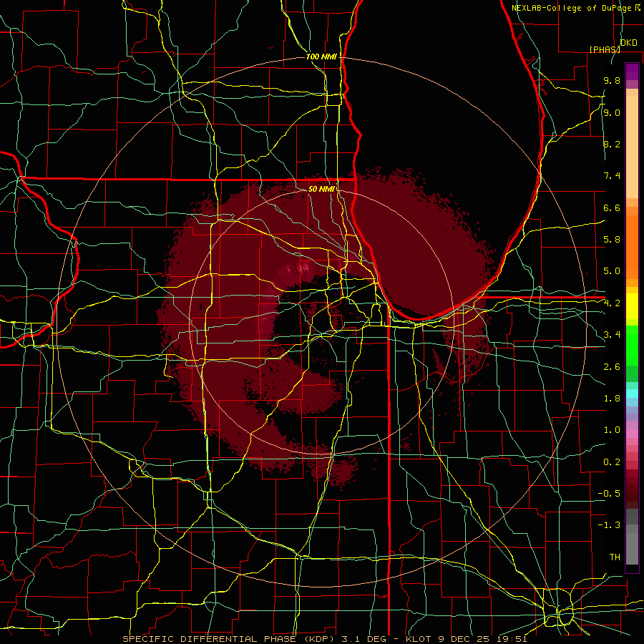Click the purple swatch topping the color bar
The image size is (644, 644).
coord(632,72)
